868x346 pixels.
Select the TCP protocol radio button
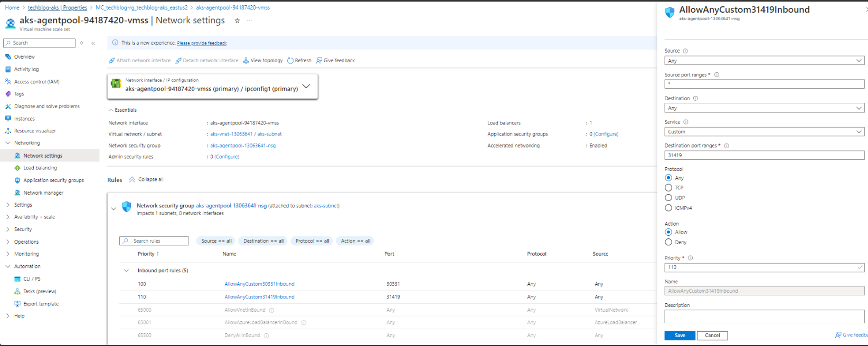point(668,188)
